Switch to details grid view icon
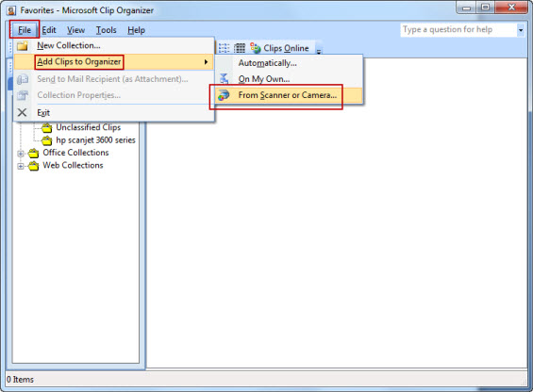 pyautogui.click(x=240, y=48)
